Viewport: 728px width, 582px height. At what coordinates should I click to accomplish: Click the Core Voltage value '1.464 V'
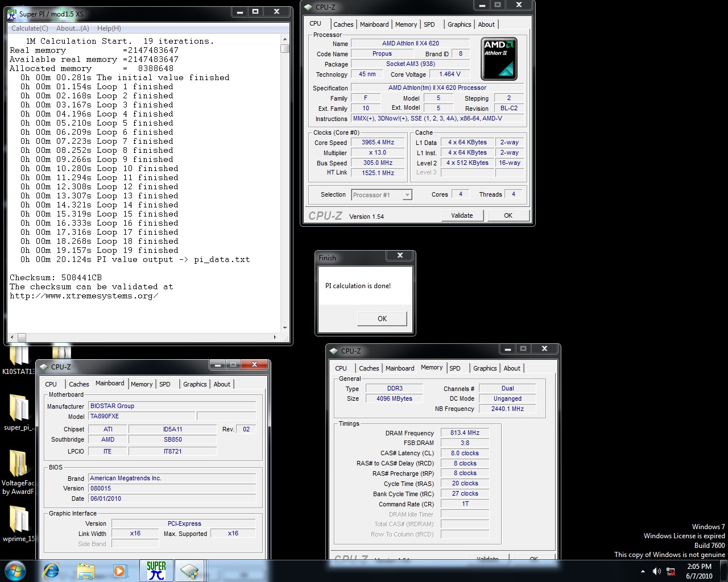(x=450, y=74)
